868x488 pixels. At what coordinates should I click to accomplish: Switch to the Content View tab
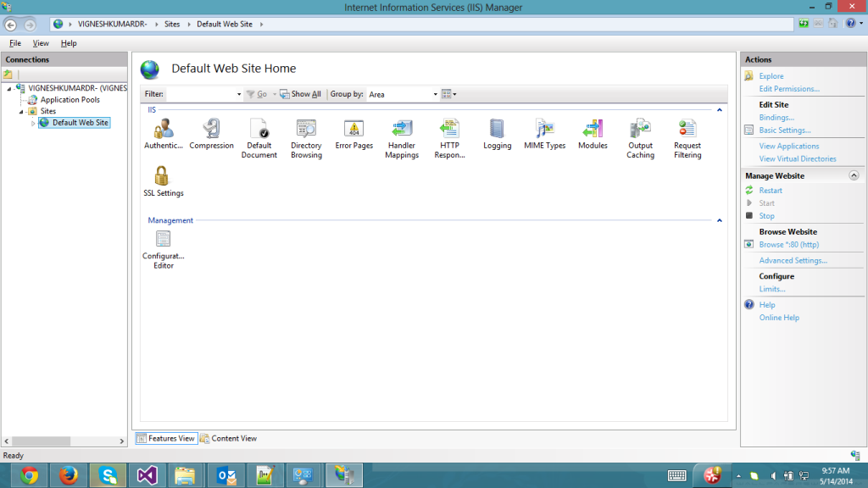[x=229, y=438]
